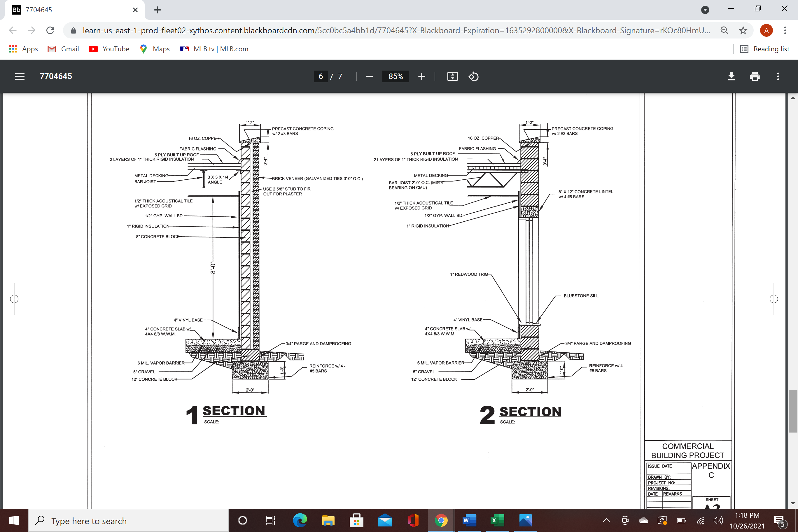Open Wi-Fi network settings in tray
The width and height of the screenshot is (798, 532).
coord(700,520)
